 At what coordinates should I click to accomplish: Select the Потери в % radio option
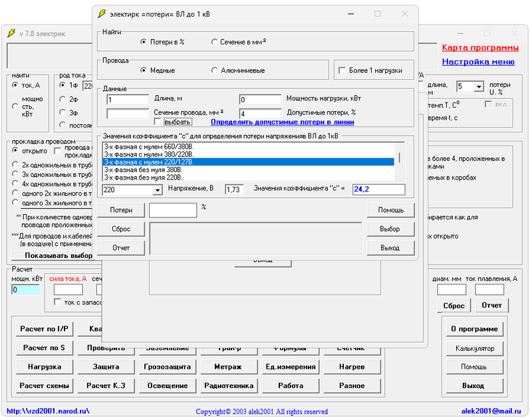point(144,42)
